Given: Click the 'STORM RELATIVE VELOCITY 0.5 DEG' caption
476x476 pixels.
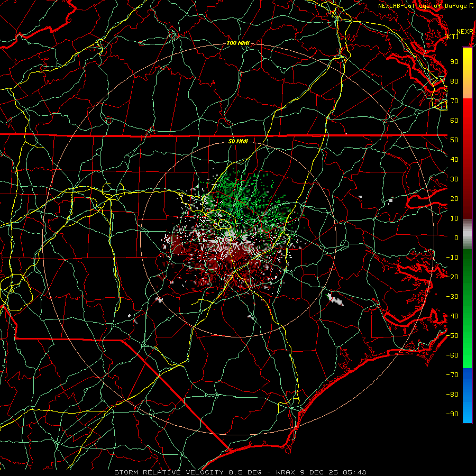Looking at the screenshot, I should [x=188, y=472].
